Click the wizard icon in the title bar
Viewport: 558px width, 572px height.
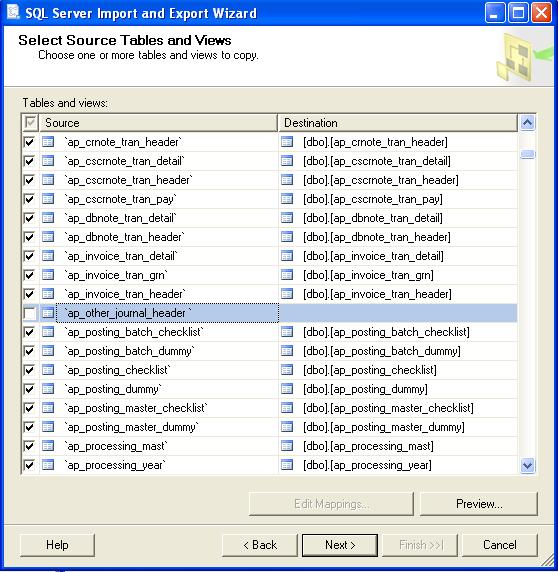tap(13, 12)
